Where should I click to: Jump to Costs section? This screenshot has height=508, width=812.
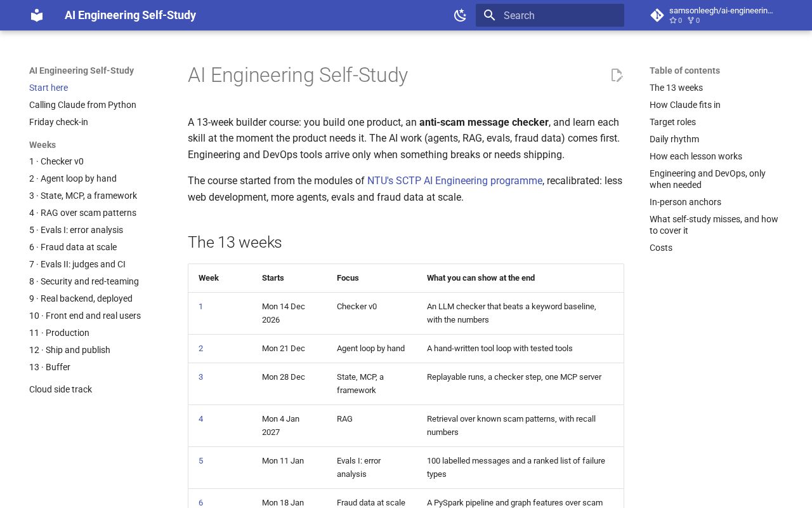coord(661,248)
